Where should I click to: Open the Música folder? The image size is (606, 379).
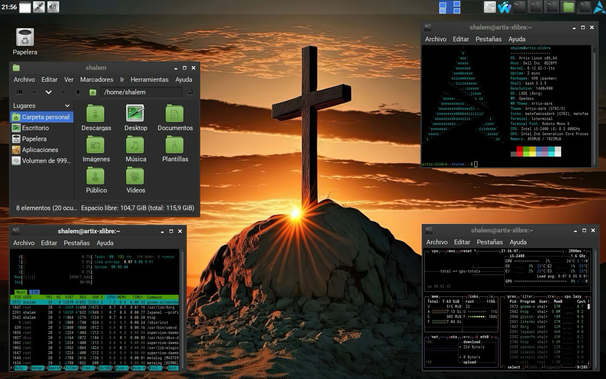pos(136,149)
